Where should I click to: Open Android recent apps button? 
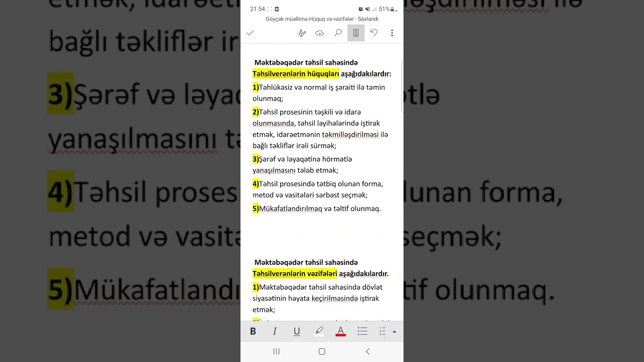(276, 351)
